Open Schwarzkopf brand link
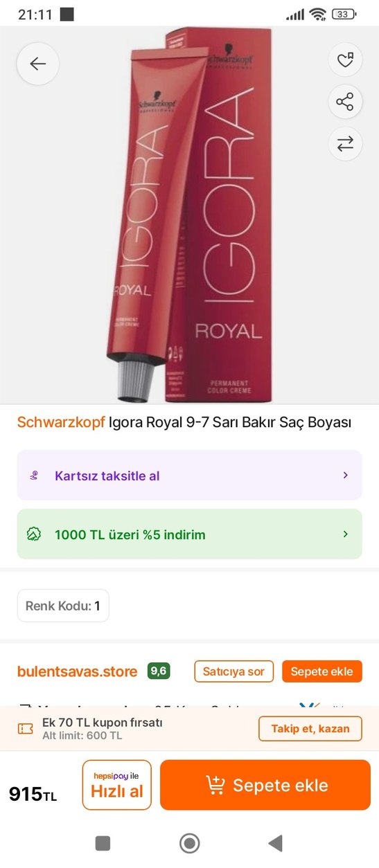The height and width of the screenshot is (868, 379). 62,422
